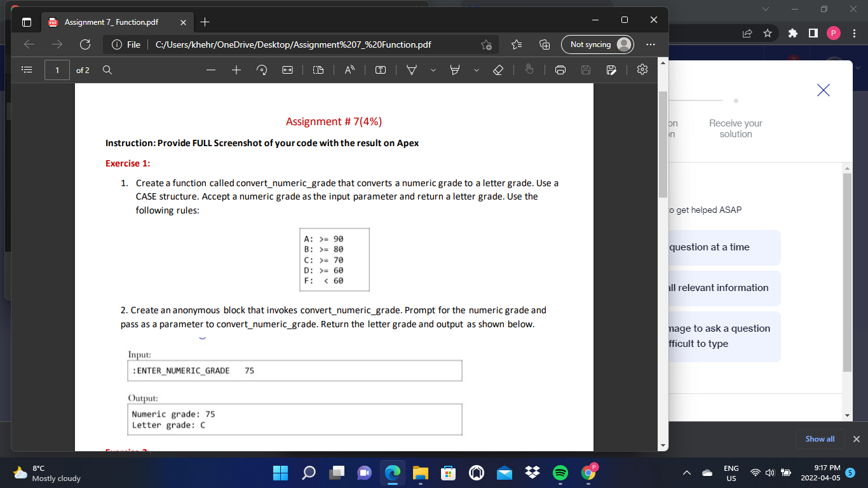Open the Add text tool
Image resolution: width=868 pixels, height=488 pixels.
(x=379, y=70)
